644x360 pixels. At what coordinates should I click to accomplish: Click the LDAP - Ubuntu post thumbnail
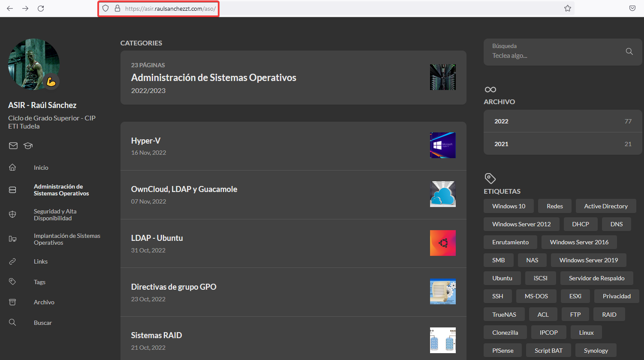(442, 243)
